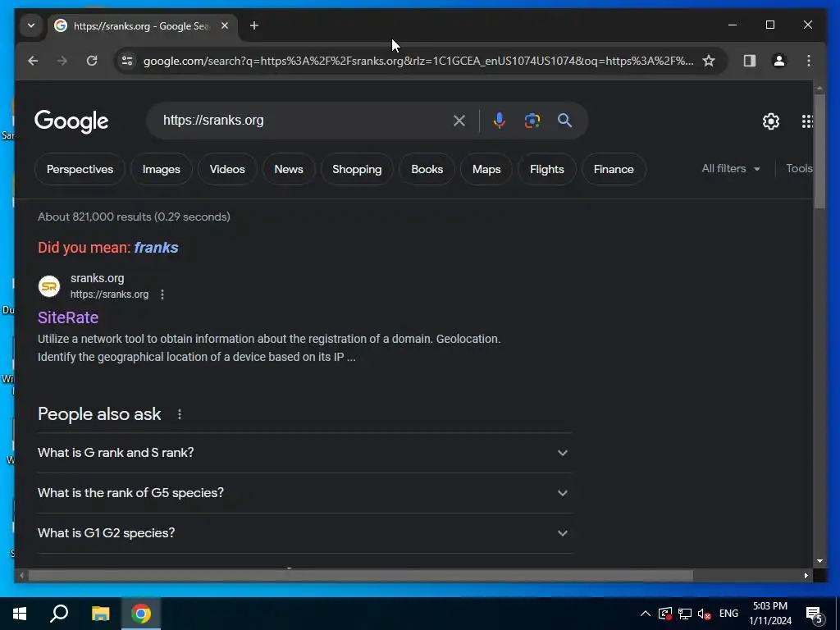Click the scroll down arrow
The image size is (840, 630).
point(819,561)
